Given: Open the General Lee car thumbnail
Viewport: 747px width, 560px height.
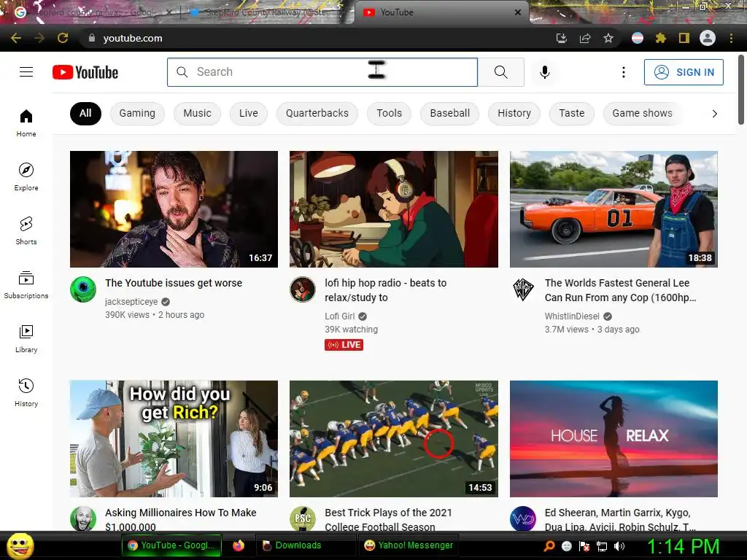Looking at the screenshot, I should tap(614, 209).
